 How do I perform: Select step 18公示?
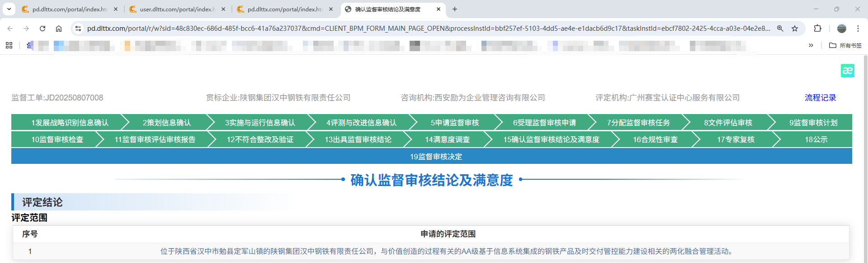[816, 139]
